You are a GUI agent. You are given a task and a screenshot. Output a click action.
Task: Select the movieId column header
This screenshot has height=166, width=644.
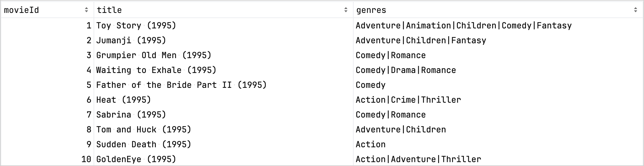pyautogui.click(x=21, y=10)
